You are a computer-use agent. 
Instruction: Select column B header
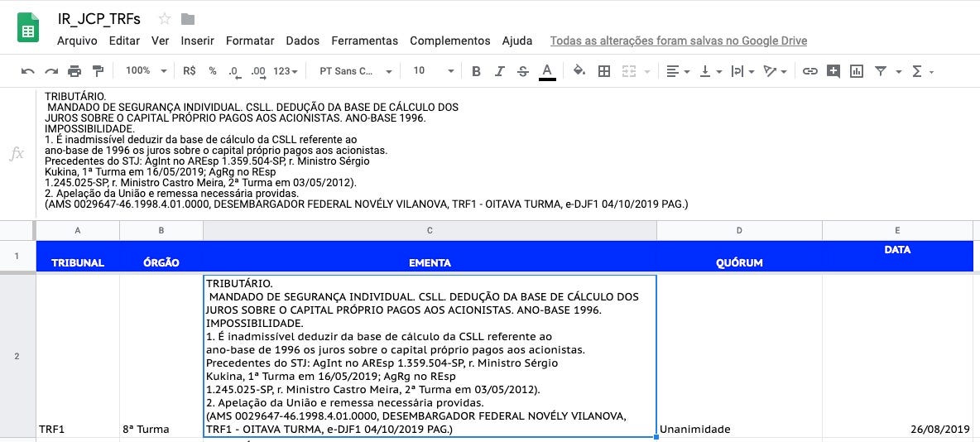pos(161,231)
